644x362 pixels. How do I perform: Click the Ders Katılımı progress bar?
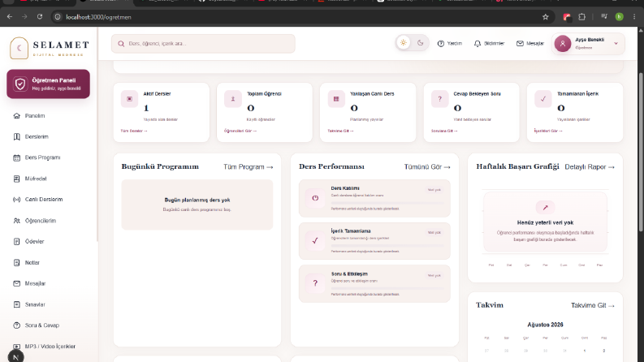[x=387, y=203]
